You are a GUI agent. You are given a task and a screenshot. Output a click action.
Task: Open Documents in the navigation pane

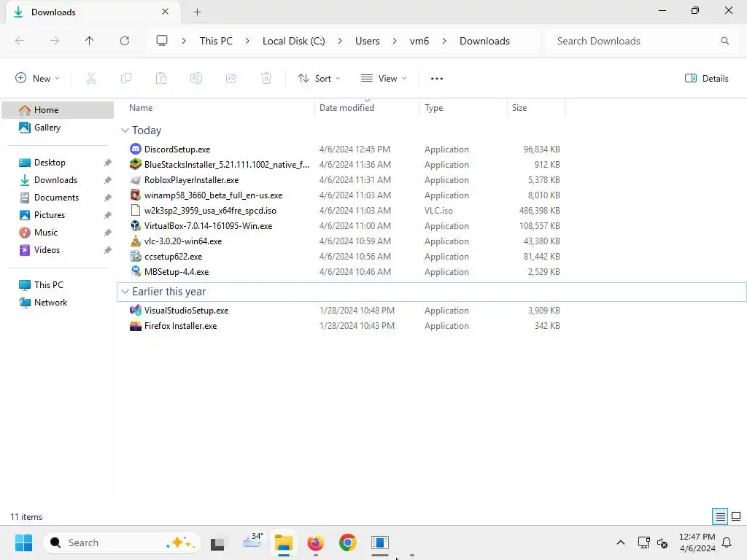[58, 198]
